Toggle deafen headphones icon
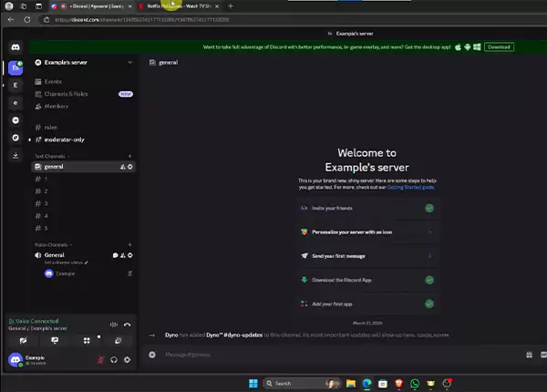 (114, 359)
